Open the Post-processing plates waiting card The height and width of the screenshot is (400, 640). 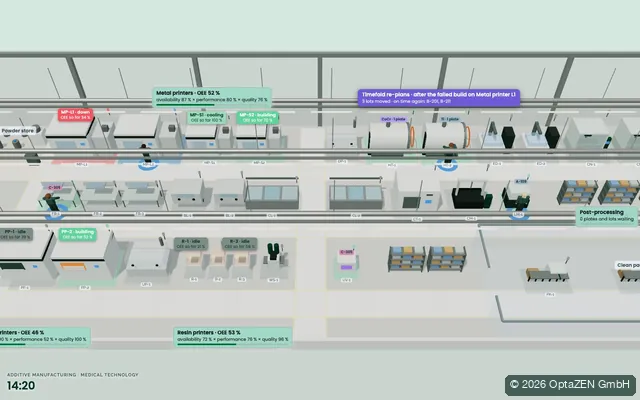click(607, 216)
